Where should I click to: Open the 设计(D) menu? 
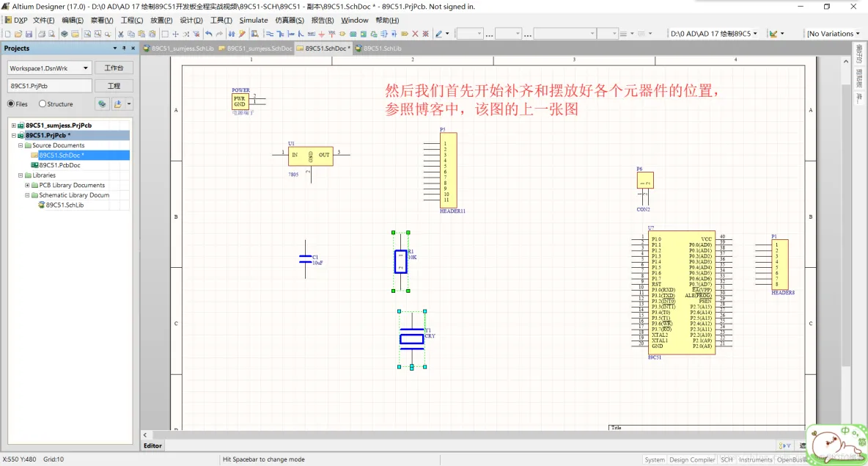pos(191,20)
